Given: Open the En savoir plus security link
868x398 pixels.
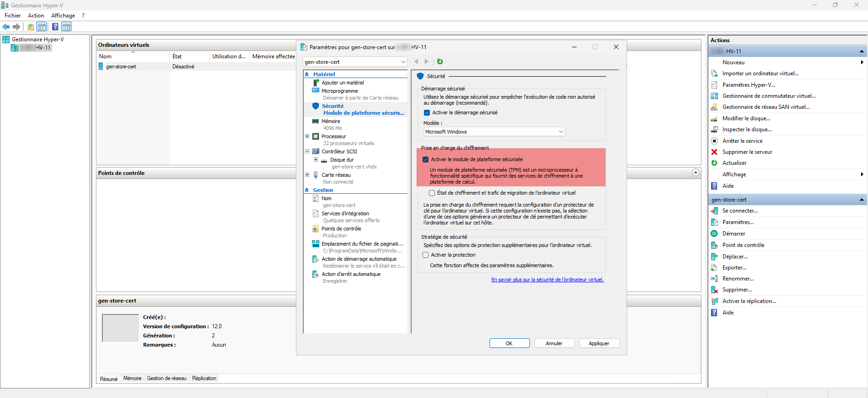Looking at the screenshot, I should pos(547,280).
